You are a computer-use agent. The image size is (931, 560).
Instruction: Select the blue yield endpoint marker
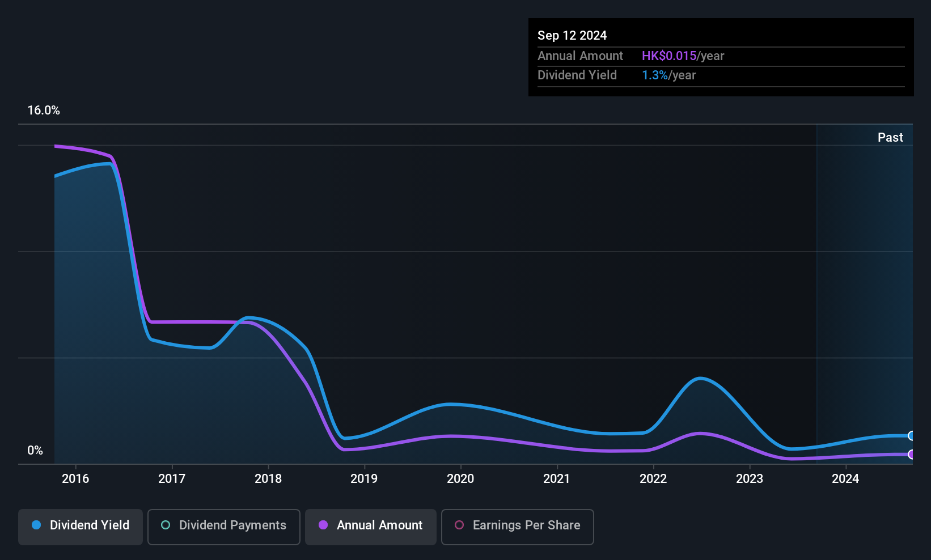tap(911, 436)
